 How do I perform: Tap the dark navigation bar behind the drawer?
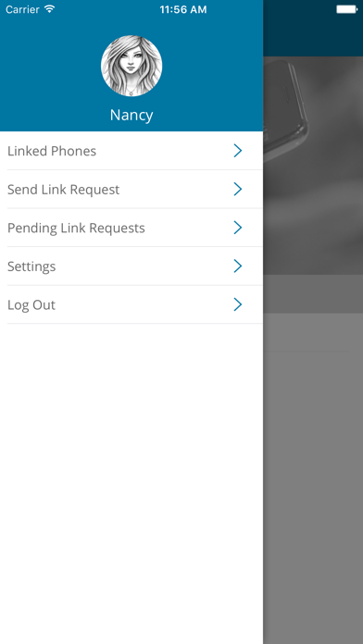[x=313, y=37]
